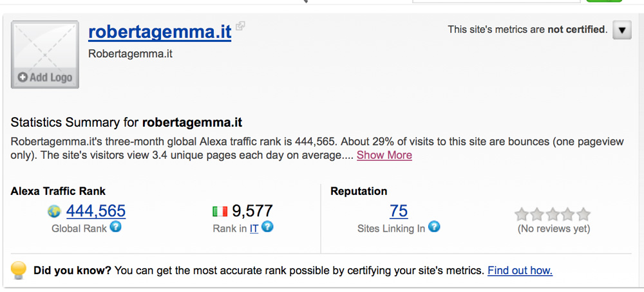Click help icon beside Sites Linking In
644x292 pixels.
434,226
